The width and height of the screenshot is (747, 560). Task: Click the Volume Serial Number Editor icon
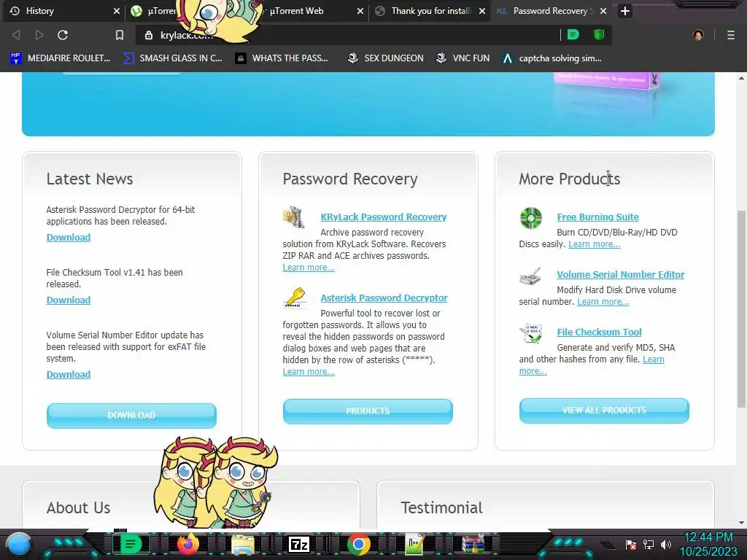point(530,276)
